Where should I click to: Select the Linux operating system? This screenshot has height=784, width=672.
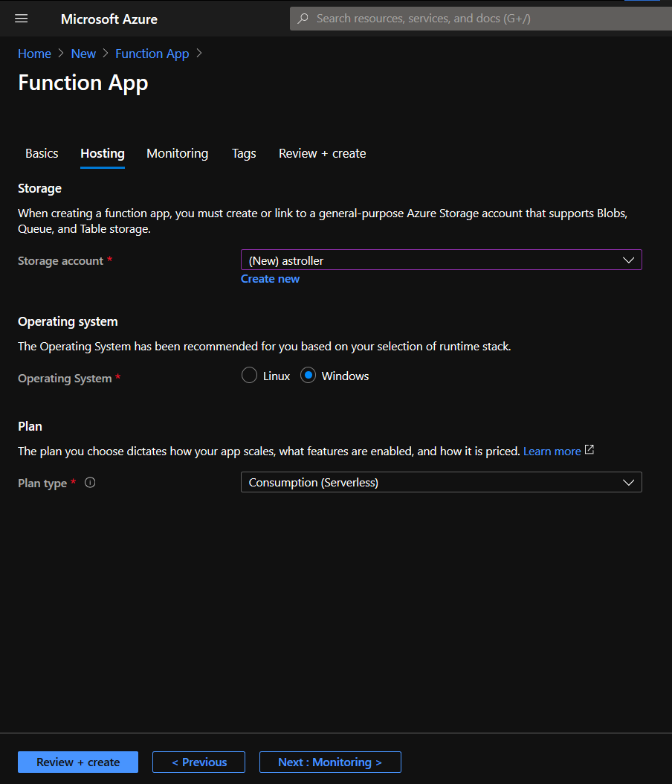pyautogui.click(x=249, y=376)
